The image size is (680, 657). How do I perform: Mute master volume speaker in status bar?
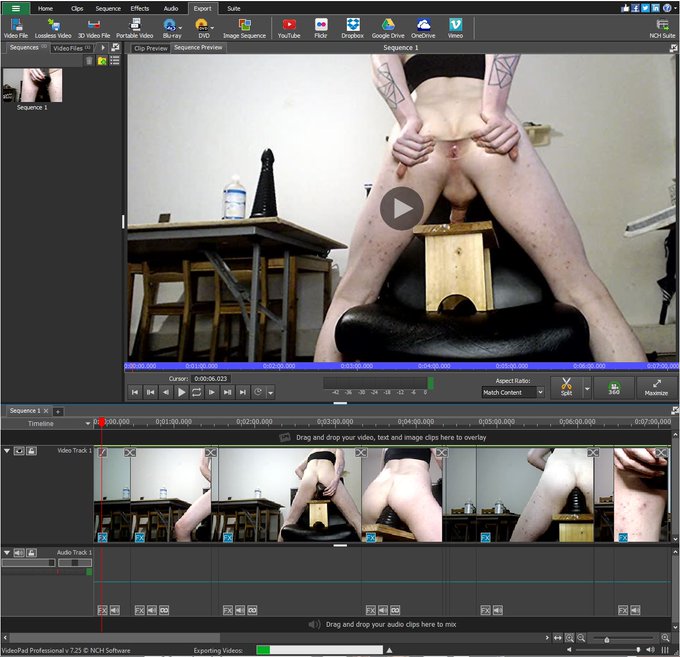pyautogui.click(x=650, y=650)
